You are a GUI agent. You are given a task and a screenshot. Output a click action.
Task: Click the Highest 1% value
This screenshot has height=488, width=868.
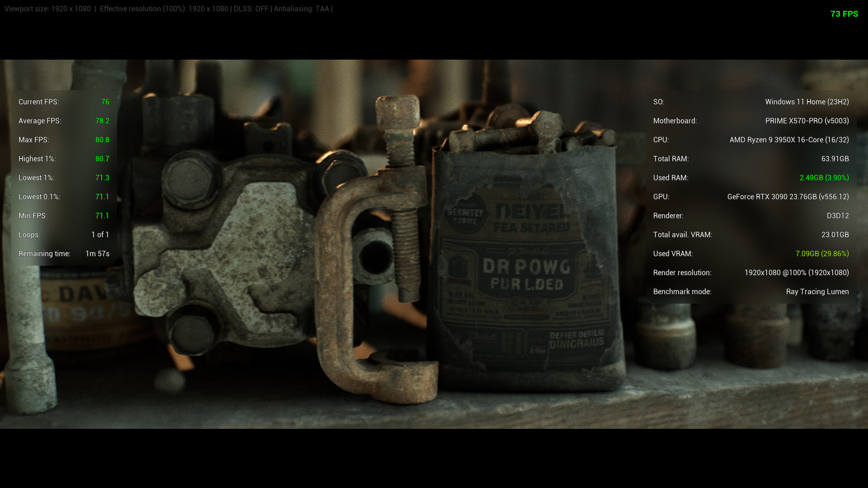(102, 159)
